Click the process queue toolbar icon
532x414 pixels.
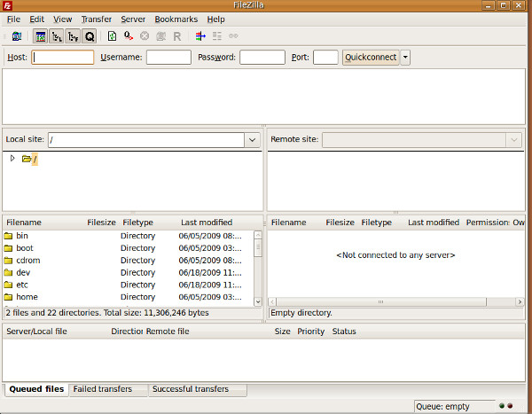(129, 36)
